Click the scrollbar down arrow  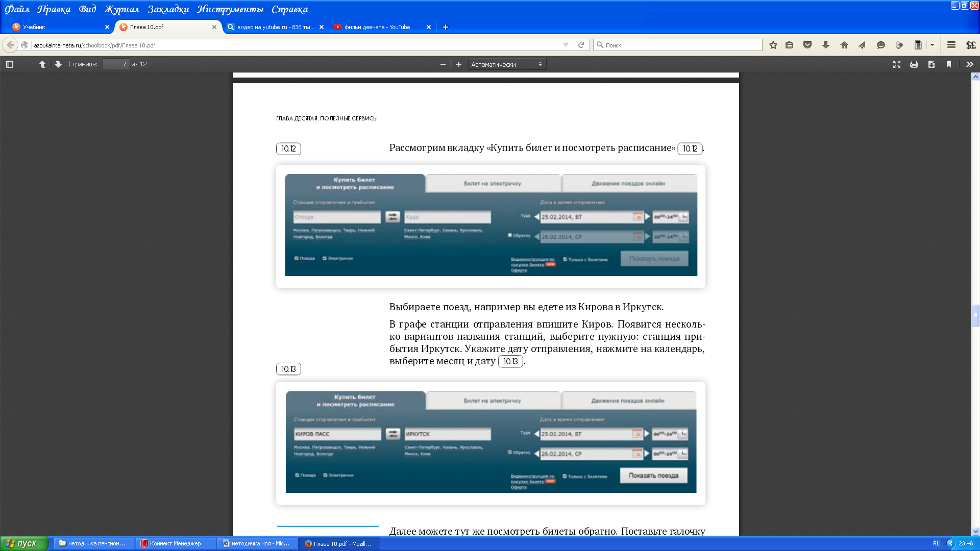pos(975,531)
